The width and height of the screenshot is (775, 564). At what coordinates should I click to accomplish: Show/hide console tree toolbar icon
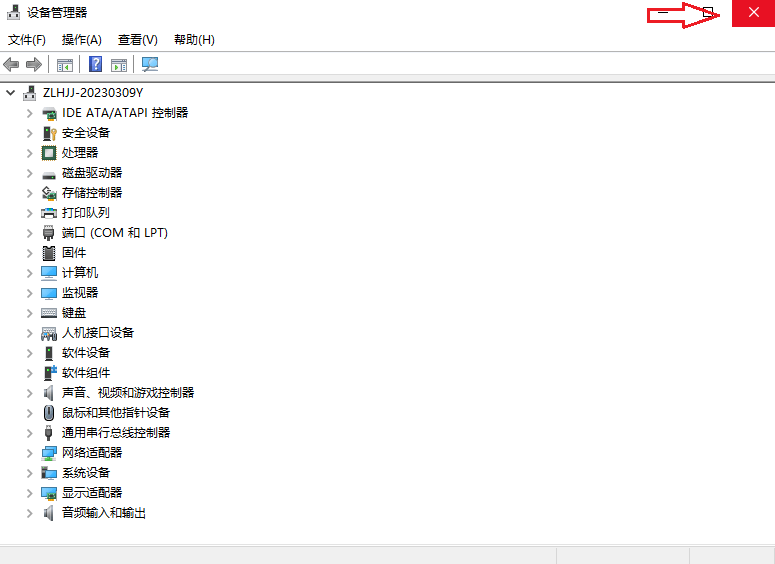tap(65, 65)
